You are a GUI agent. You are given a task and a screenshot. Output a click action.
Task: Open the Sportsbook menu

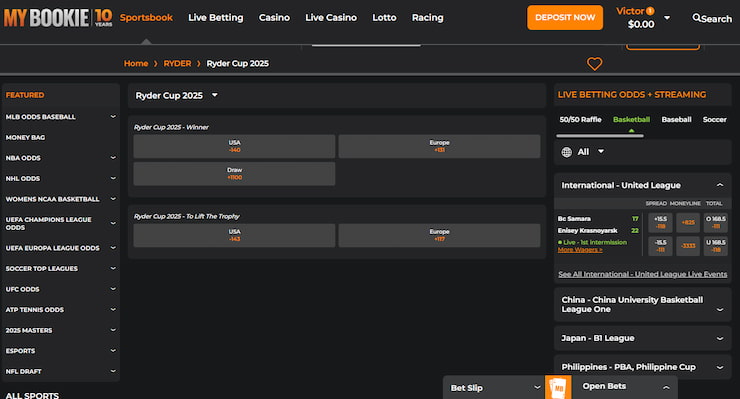[x=146, y=17]
